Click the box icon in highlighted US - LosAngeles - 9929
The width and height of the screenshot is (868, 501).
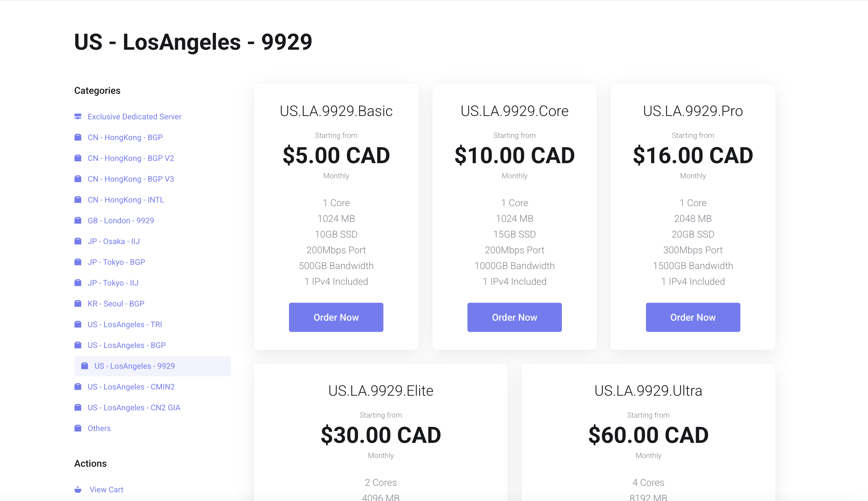pos(85,366)
